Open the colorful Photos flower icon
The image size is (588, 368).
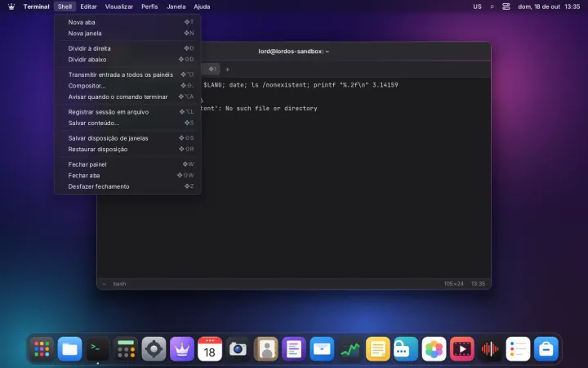click(434, 349)
